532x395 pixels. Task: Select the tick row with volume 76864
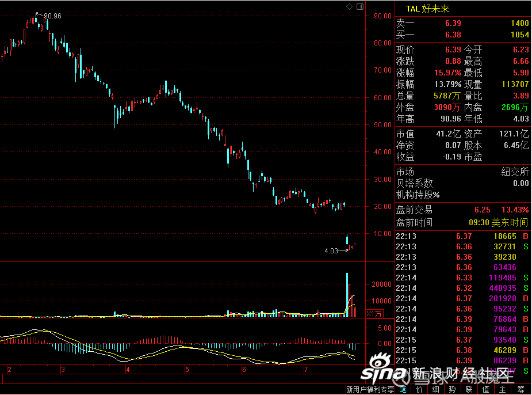[x=462, y=319]
